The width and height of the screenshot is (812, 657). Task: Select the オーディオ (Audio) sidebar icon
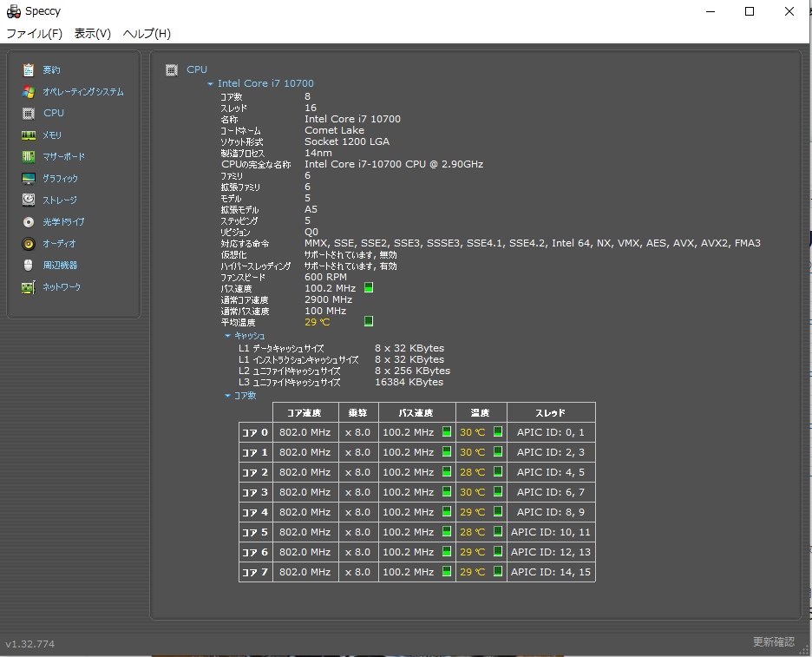point(29,243)
